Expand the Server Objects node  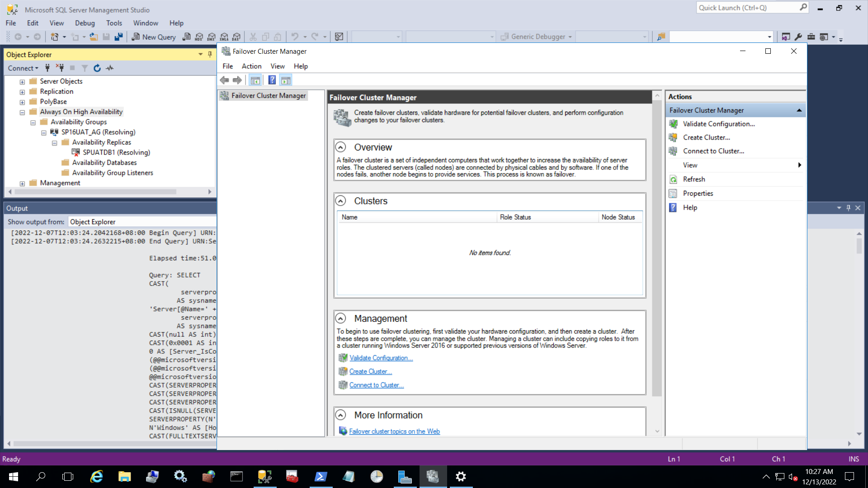click(22, 81)
